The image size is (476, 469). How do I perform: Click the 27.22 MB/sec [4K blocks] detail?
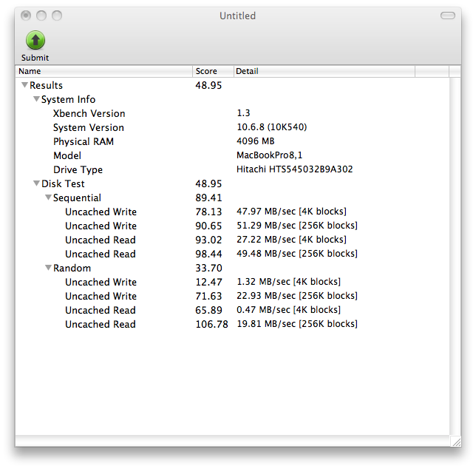tap(291, 240)
